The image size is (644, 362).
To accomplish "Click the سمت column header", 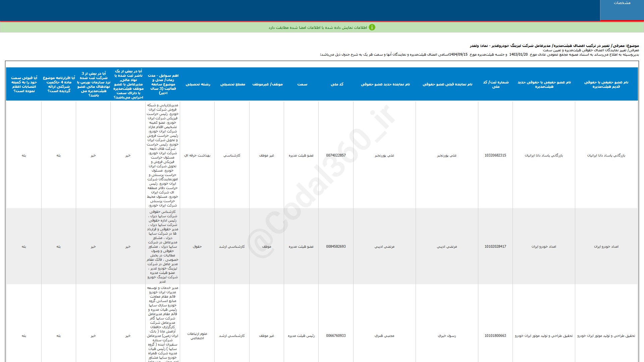I will tap(302, 84).
